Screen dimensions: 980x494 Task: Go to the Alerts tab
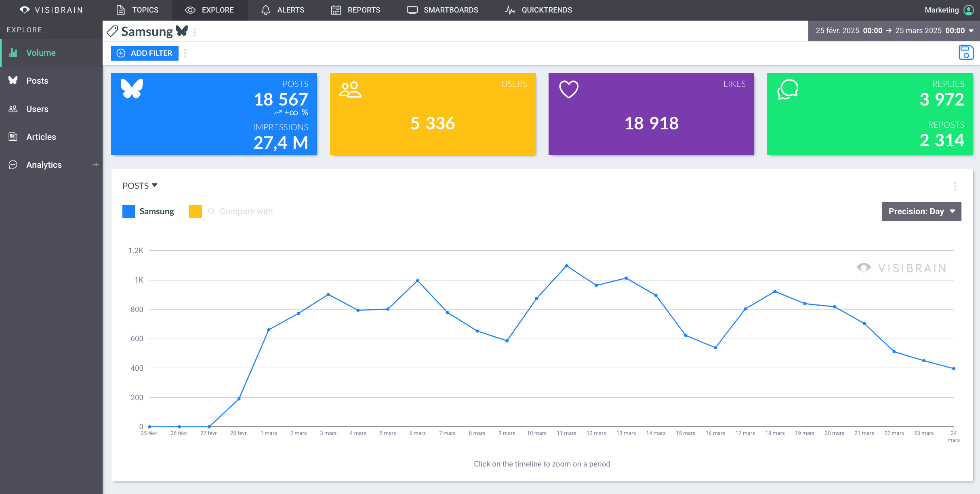tap(283, 10)
